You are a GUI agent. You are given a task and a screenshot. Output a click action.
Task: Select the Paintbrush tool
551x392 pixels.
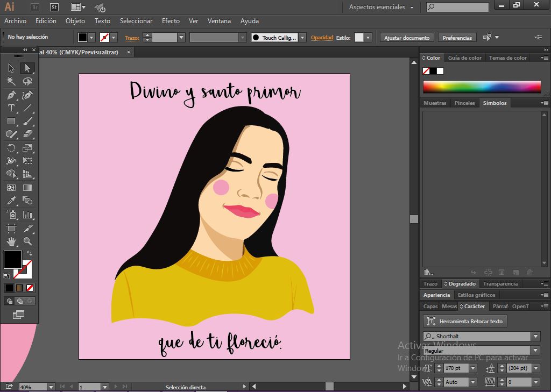click(x=27, y=121)
